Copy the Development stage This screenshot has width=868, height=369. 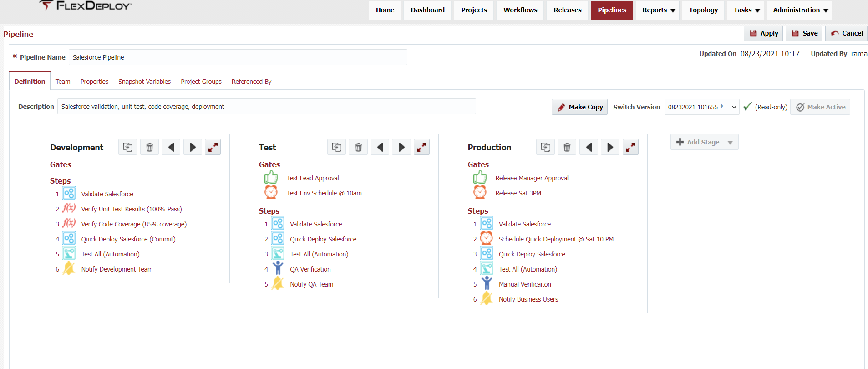tap(128, 147)
